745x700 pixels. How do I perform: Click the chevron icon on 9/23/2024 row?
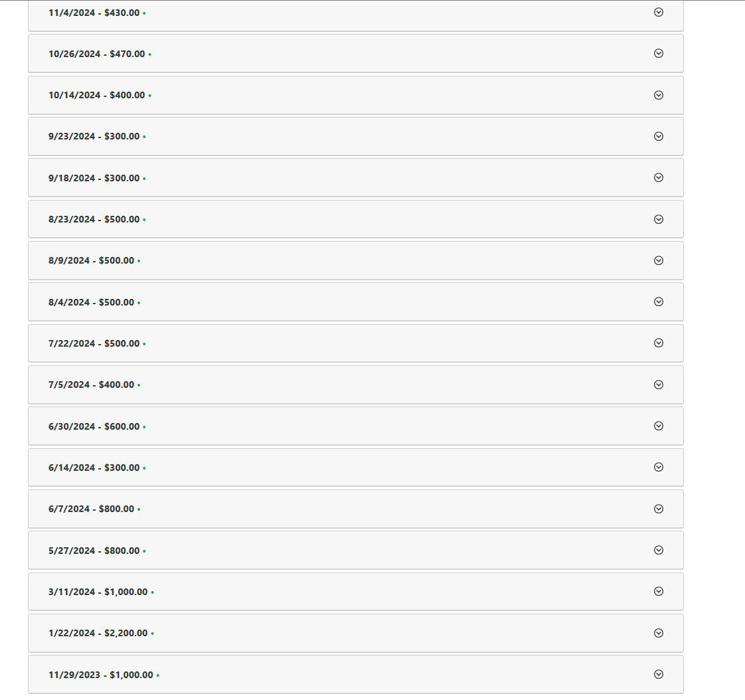(659, 136)
